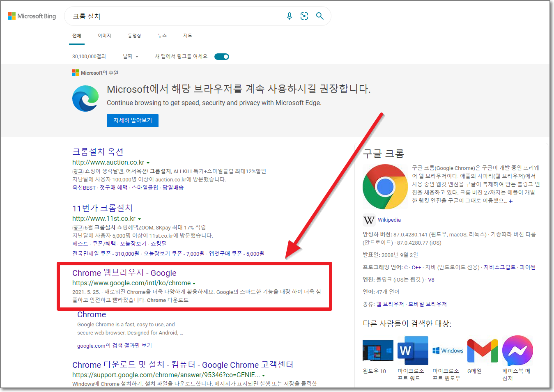Image resolution: width=554 pixels, height=392 pixels.
Task: Click 옥션BEST sitelink
Action: pyautogui.click(x=84, y=188)
